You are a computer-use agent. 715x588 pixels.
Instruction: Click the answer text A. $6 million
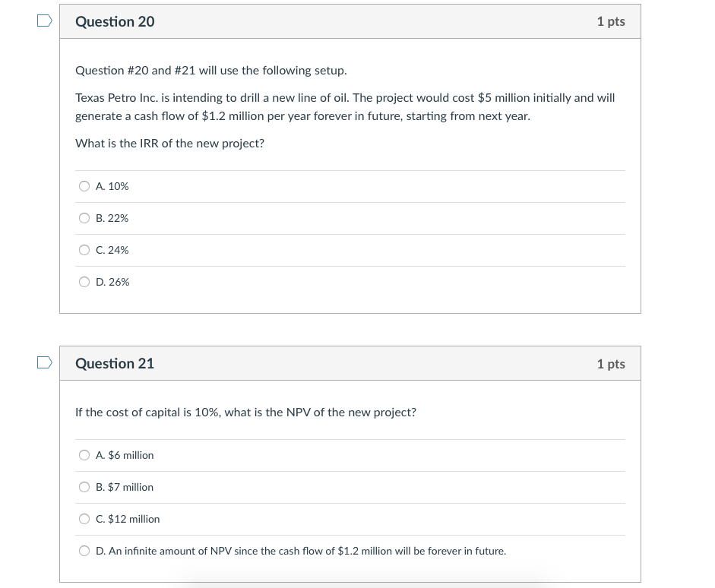click(x=125, y=455)
